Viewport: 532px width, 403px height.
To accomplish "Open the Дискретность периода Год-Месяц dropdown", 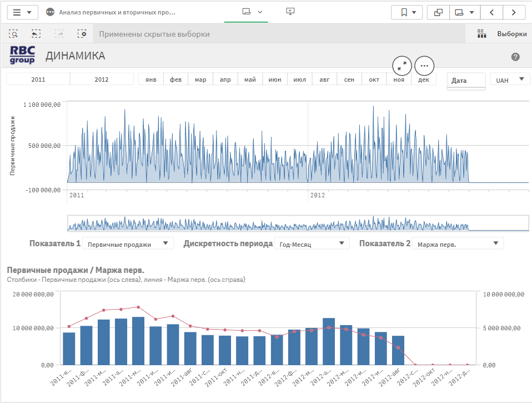I will [312, 243].
